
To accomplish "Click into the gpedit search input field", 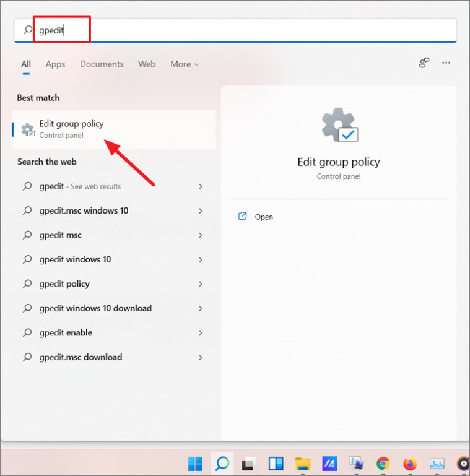I will coord(235,30).
